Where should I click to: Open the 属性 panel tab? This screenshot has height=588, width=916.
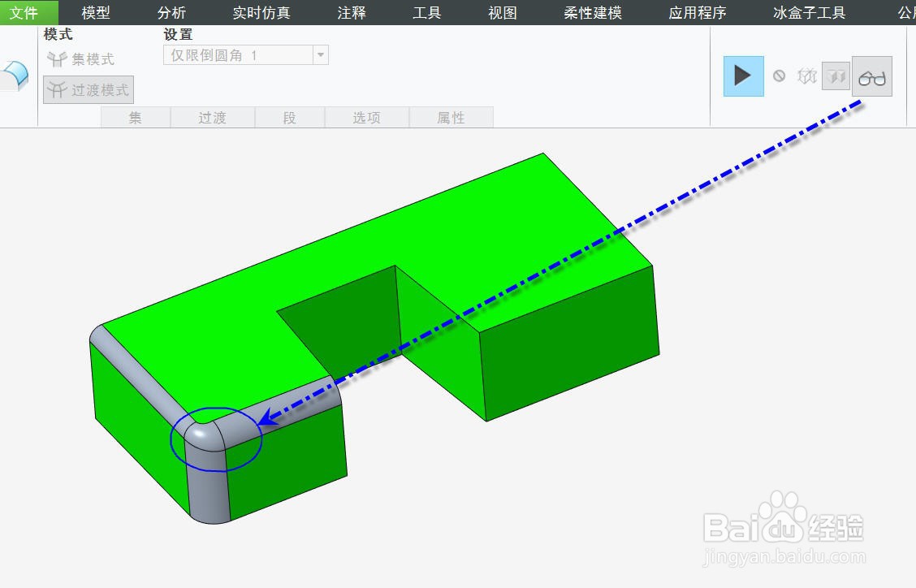pos(451,118)
